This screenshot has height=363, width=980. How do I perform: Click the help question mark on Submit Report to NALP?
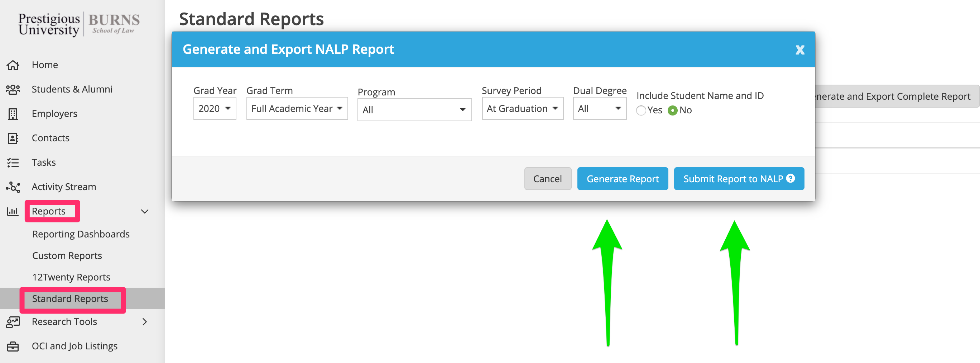click(x=791, y=178)
